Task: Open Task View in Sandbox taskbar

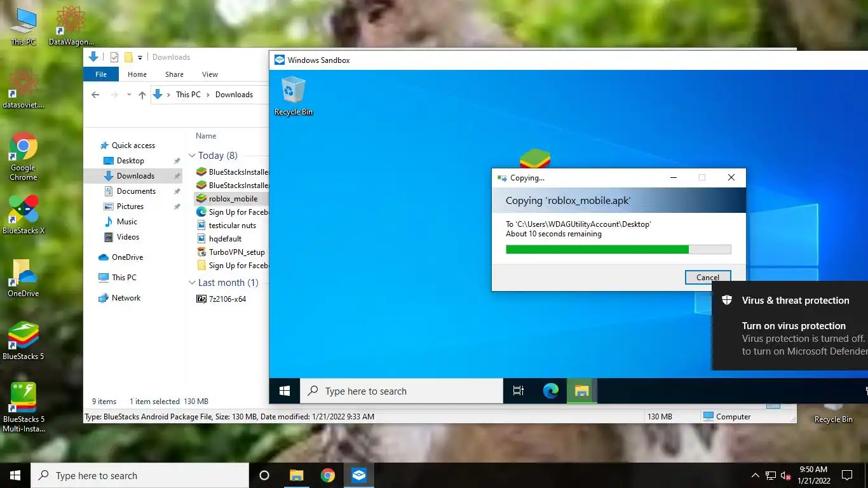Action: pos(519,391)
